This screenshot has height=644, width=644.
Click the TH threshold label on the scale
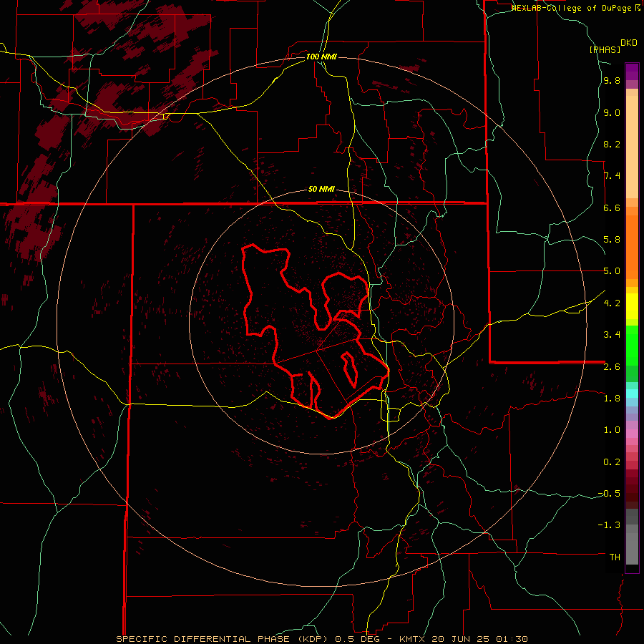(615, 557)
